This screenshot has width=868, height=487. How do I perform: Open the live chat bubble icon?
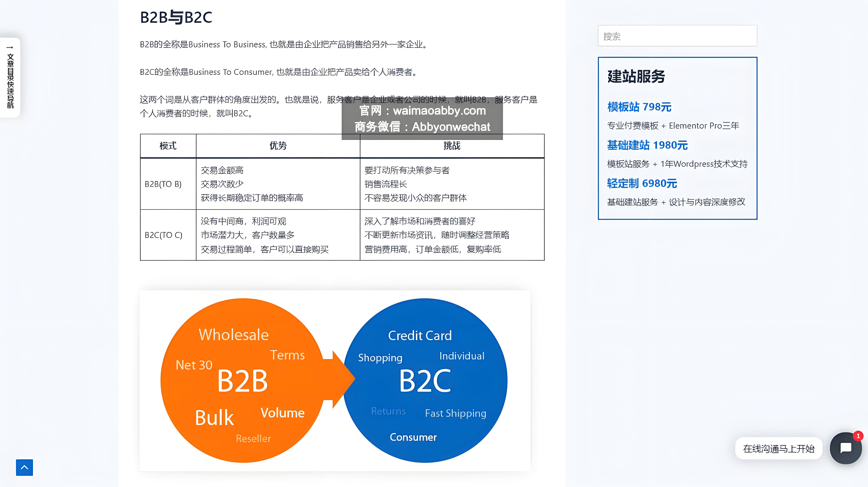tap(846, 448)
